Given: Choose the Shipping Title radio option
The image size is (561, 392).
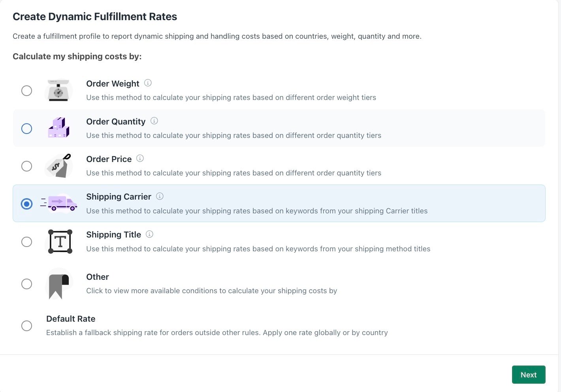Looking at the screenshot, I should (x=26, y=241).
